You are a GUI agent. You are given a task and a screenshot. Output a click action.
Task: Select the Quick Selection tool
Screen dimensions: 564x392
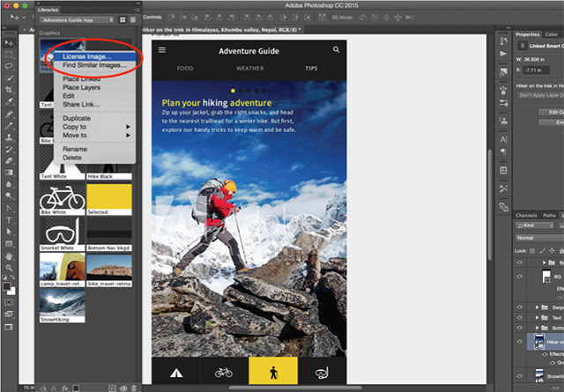pos(9,78)
